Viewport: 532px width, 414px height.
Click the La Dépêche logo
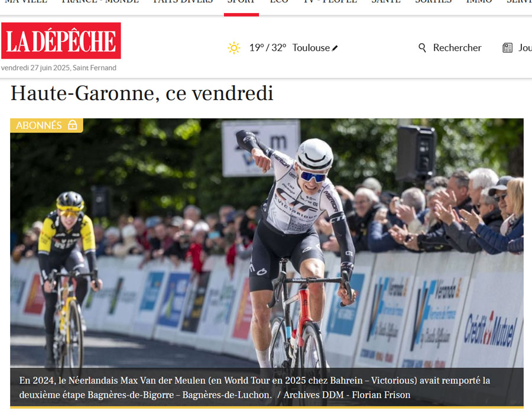click(x=61, y=41)
